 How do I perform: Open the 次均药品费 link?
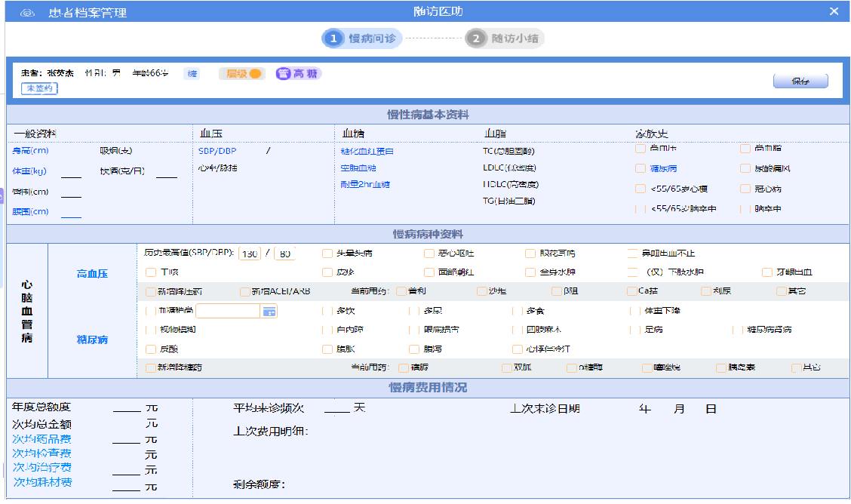(41, 439)
